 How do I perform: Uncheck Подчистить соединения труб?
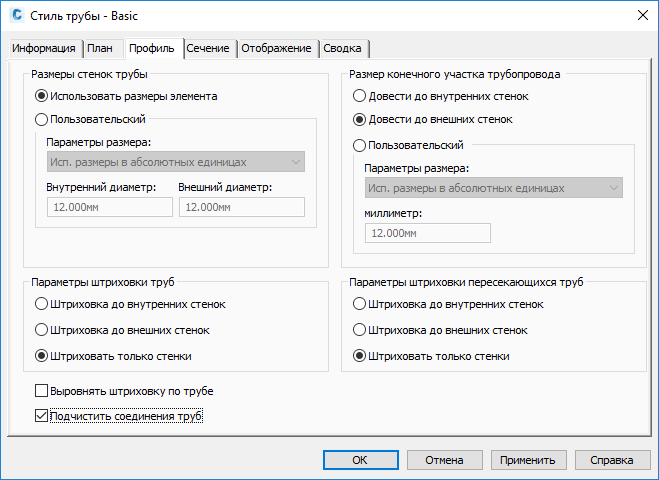[x=41, y=416]
